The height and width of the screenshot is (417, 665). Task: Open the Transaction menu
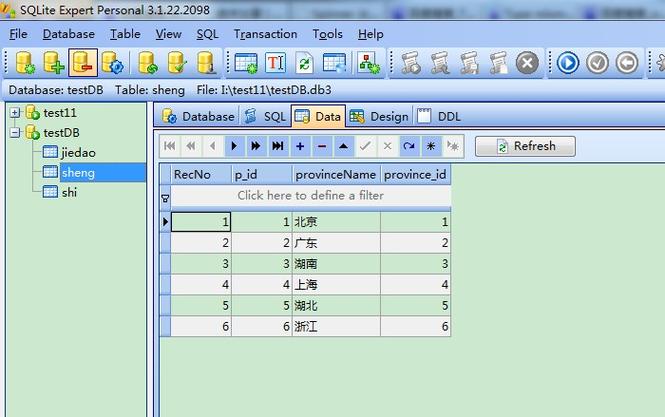[x=265, y=34]
